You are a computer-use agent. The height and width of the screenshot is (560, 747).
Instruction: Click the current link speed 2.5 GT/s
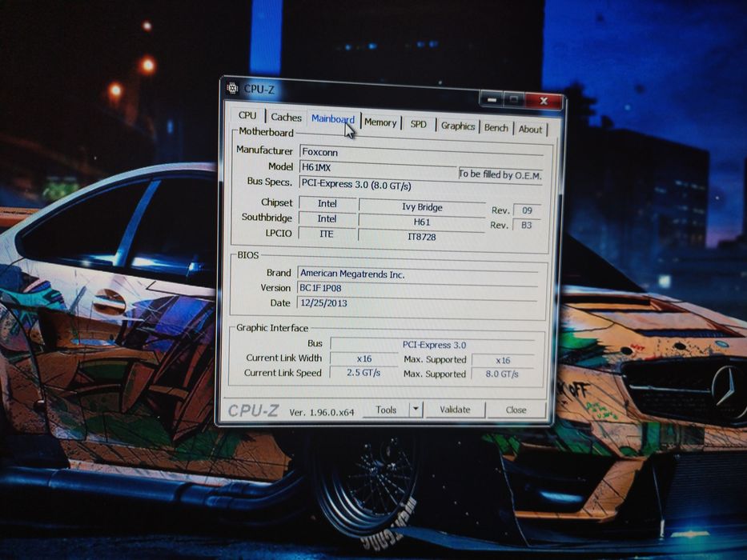(x=363, y=373)
